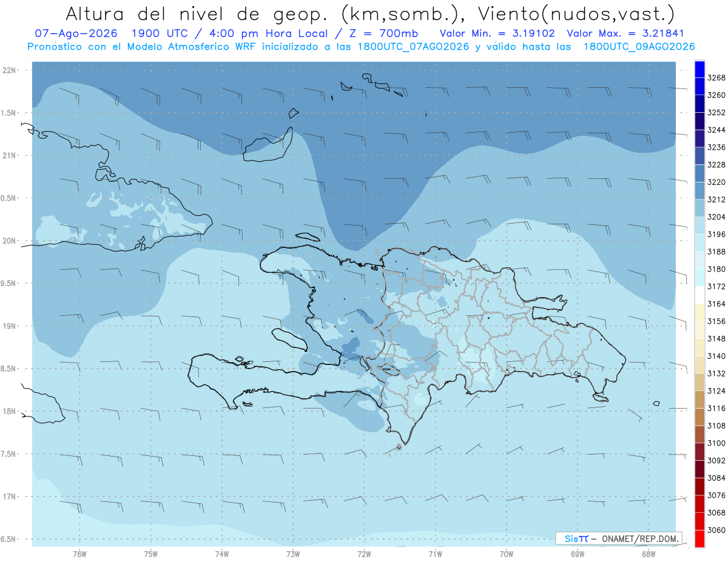The image size is (728, 562).
Task: Click the 3268 legend value
Action: coord(716,78)
